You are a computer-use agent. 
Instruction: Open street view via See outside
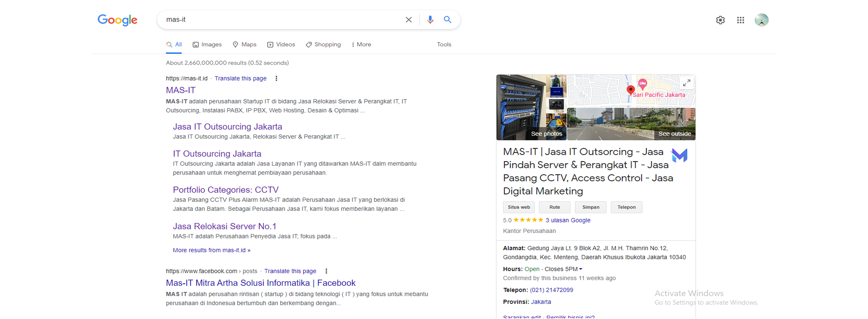pos(675,134)
